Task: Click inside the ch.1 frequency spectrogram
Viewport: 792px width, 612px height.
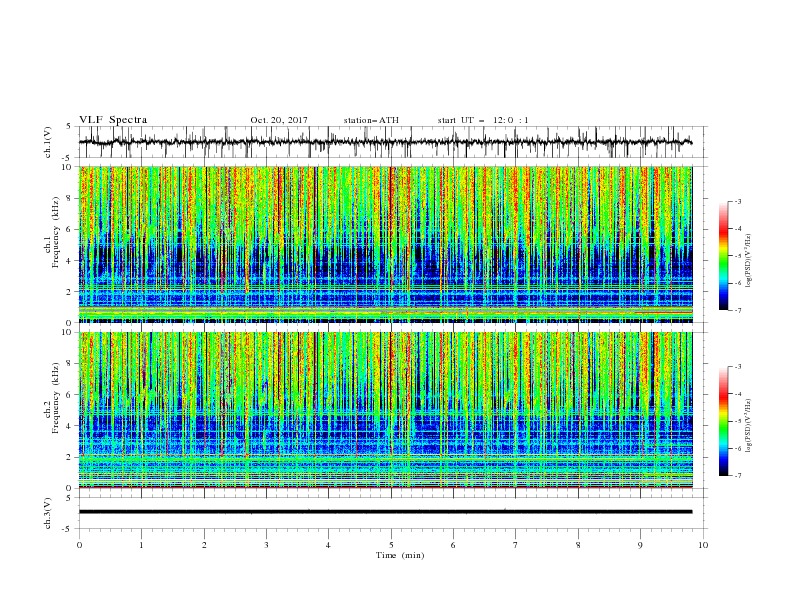Action: 385,244
